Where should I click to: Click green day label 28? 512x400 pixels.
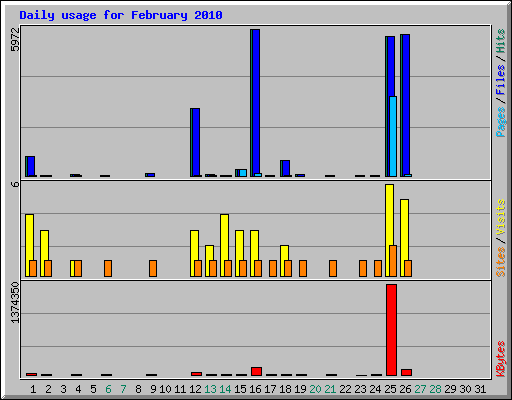435,389
